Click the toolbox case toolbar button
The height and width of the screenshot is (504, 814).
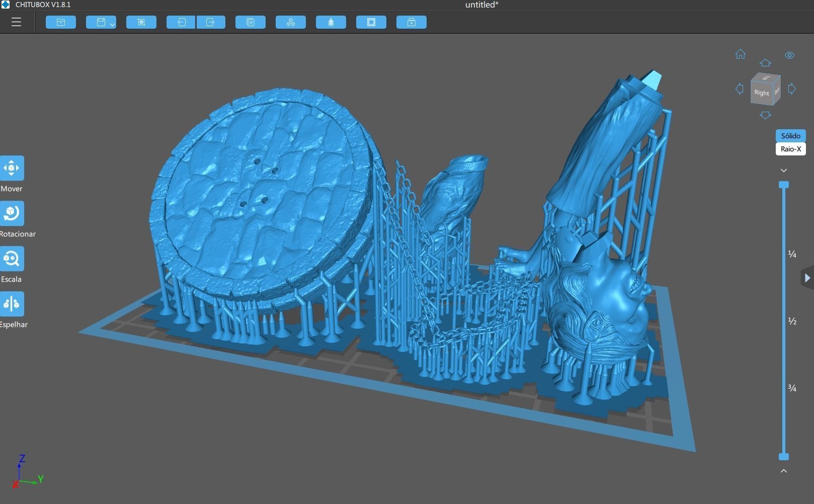[x=412, y=22]
